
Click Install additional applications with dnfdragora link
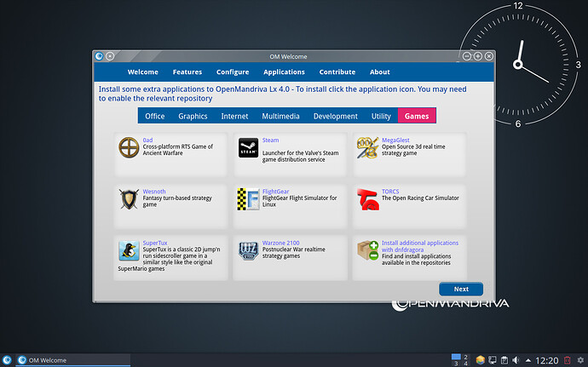click(x=420, y=246)
